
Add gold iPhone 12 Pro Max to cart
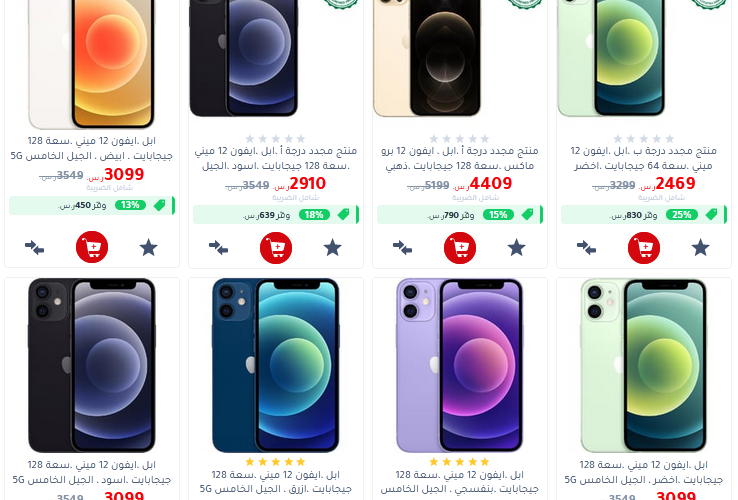click(460, 248)
